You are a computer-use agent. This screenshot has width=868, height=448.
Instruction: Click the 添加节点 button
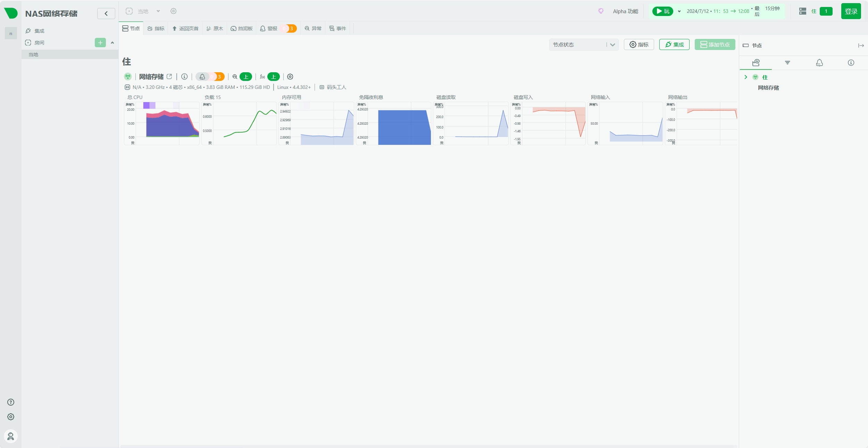[x=715, y=45]
